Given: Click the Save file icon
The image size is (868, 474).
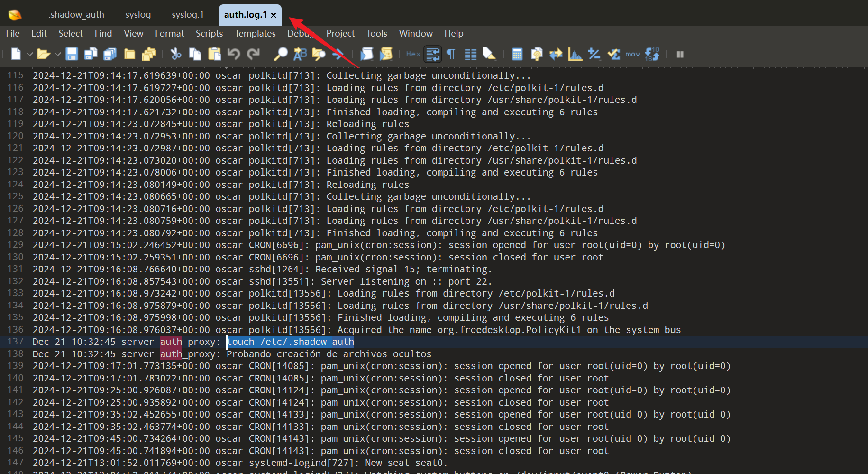Looking at the screenshot, I should point(72,54).
